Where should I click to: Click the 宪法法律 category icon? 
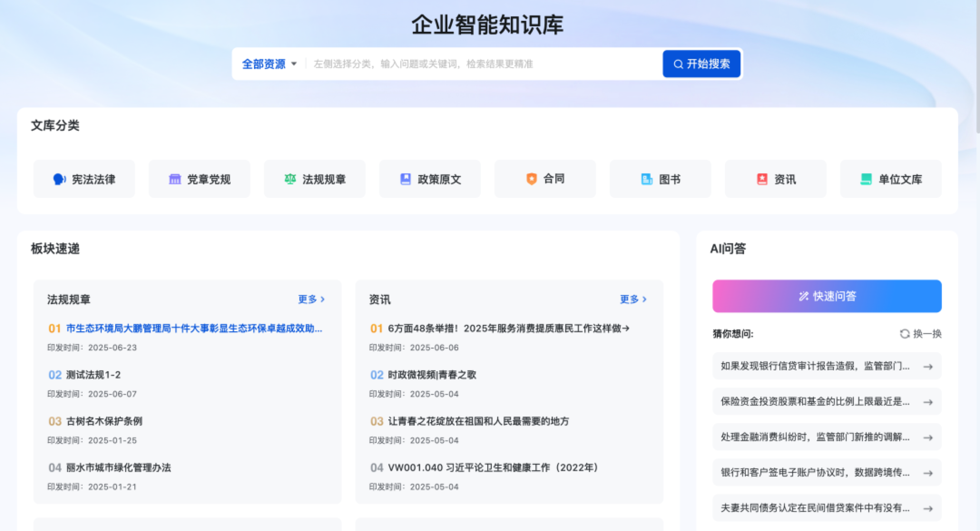coord(59,179)
